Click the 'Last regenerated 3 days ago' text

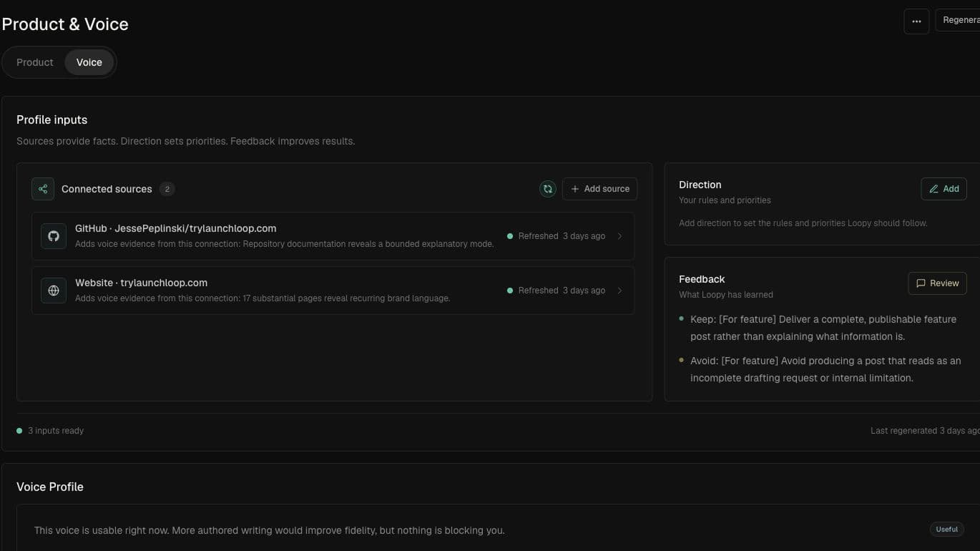pos(925,431)
